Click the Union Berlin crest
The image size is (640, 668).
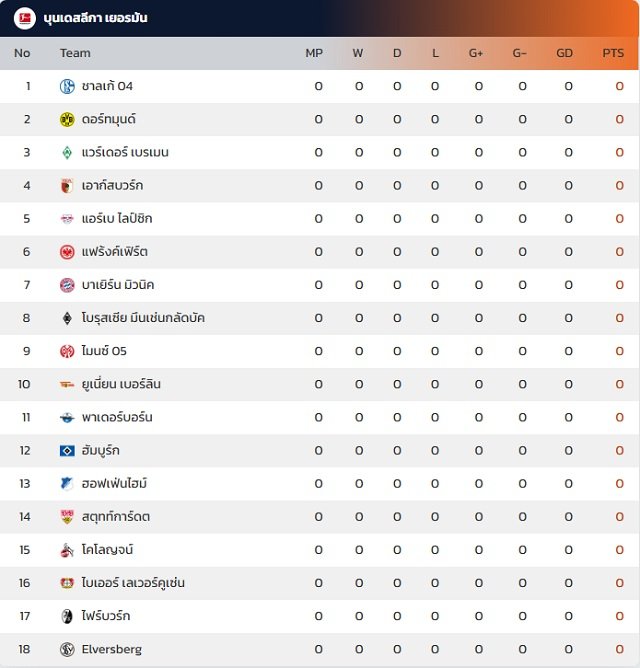[67, 384]
